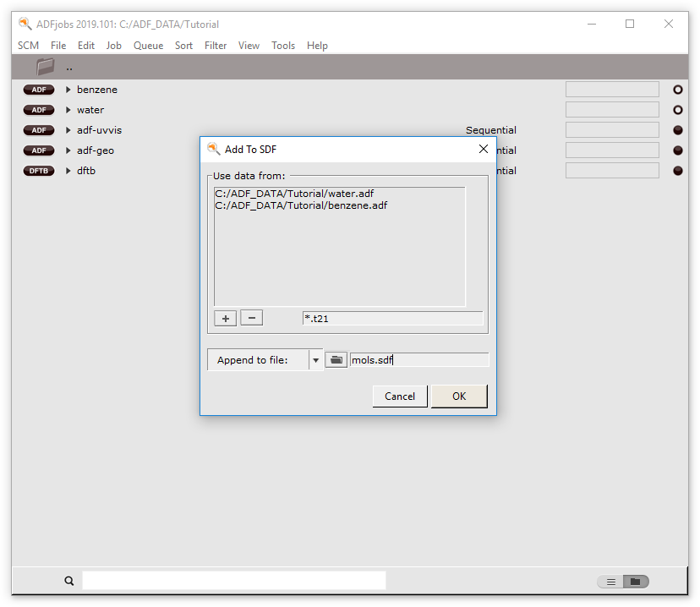Select water.adf entry in data list

(x=294, y=194)
